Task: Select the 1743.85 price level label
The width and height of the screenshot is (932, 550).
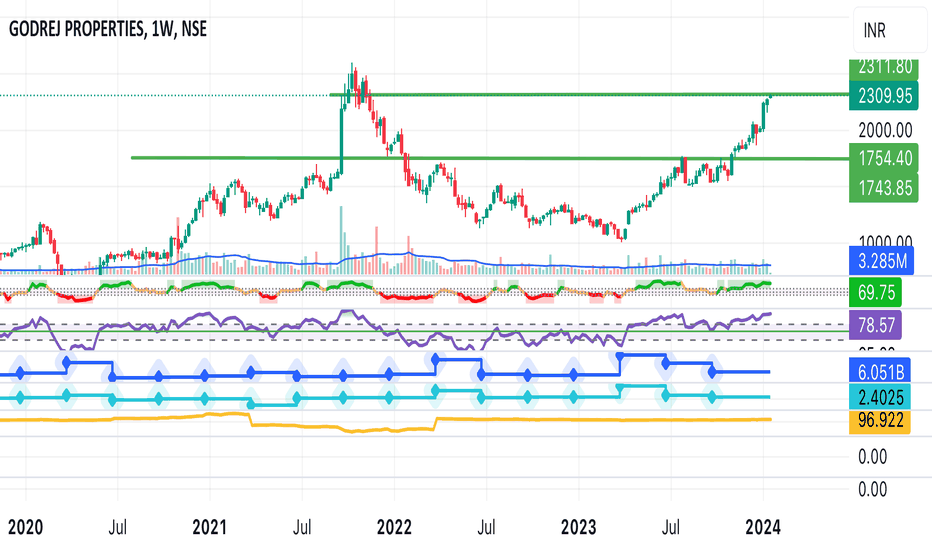Action: (883, 188)
